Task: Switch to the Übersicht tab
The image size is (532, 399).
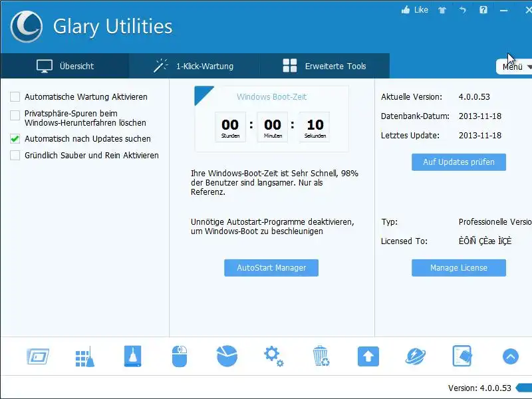Action: coord(65,66)
